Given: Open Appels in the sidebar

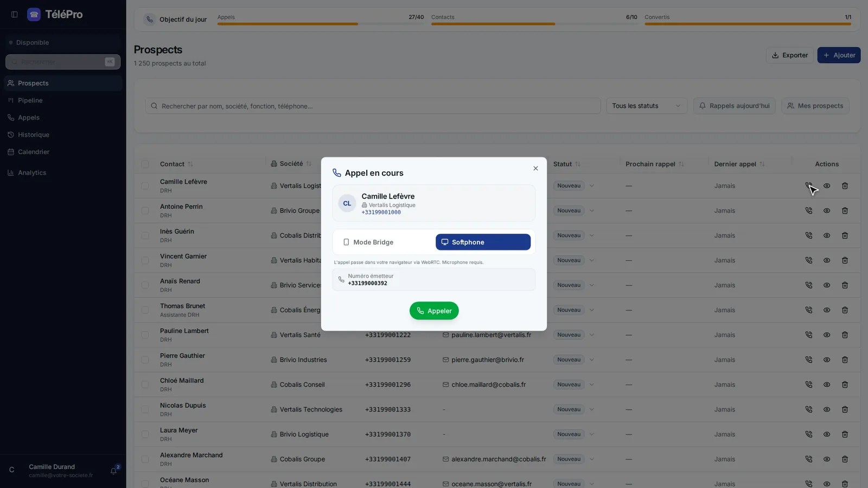Looking at the screenshot, I should point(63,118).
